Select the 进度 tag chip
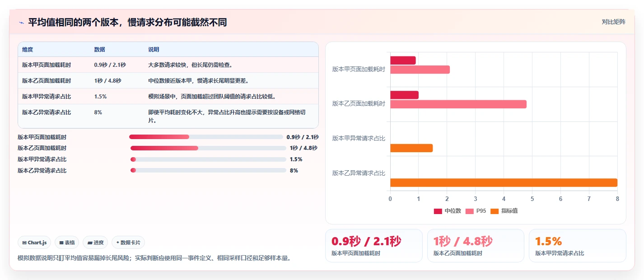The width and height of the screenshot is (644, 280). (95, 243)
